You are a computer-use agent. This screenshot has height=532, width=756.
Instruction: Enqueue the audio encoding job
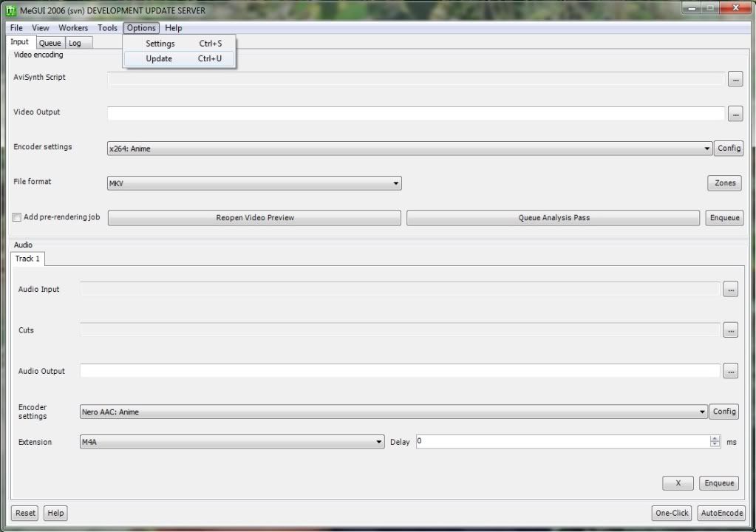(x=719, y=483)
